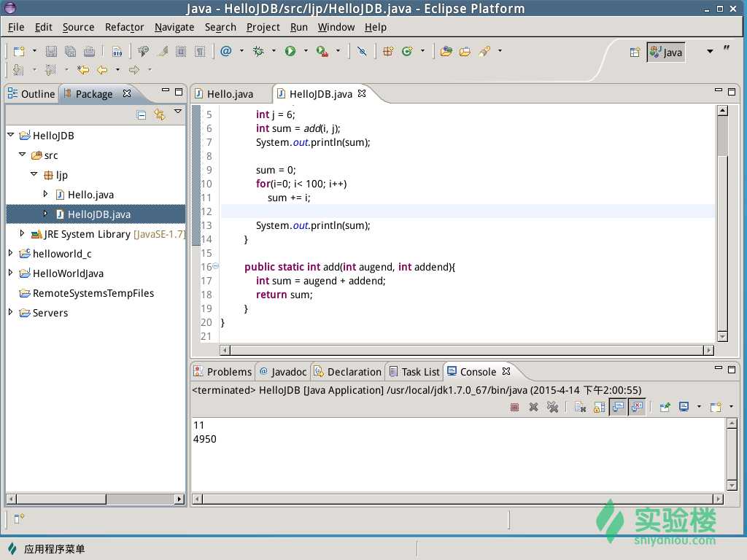Click the New Java Class icon

coord(407,51)
